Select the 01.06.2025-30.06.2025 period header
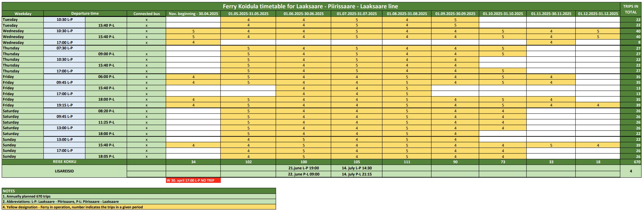The height and width of the screenshot is (212, 644). 303,13
